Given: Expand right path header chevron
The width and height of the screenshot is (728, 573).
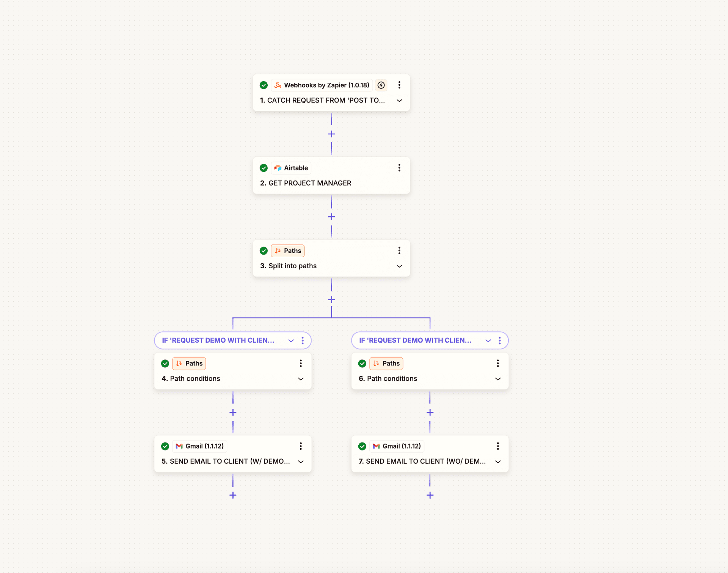Looking at the screenshot, I should pos(488,340).
